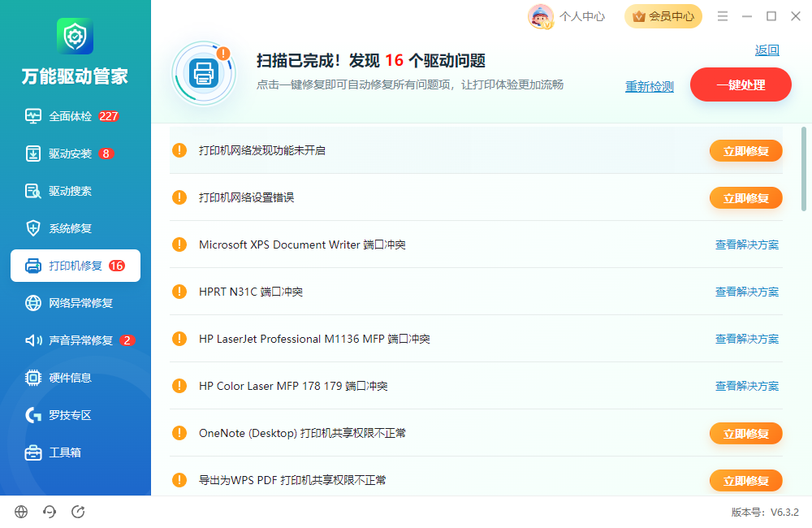Click the globe icon in bottom status bar
This screenshot has width=812, height=528.
tap(21, 512)
